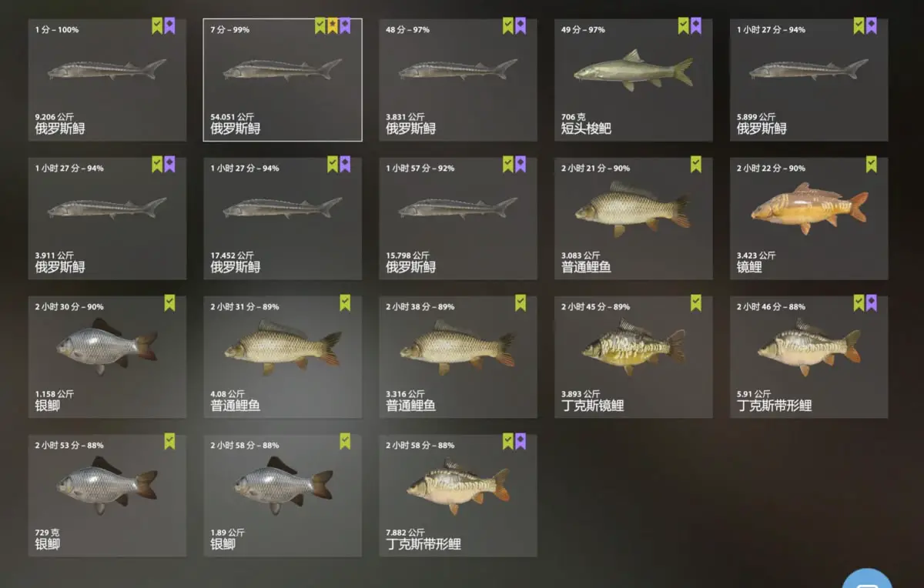This screenshot has width=924, height=588.
Task: Select the 15.798公斤 俄罗斯鲟 card
Action: pos(458,219)
